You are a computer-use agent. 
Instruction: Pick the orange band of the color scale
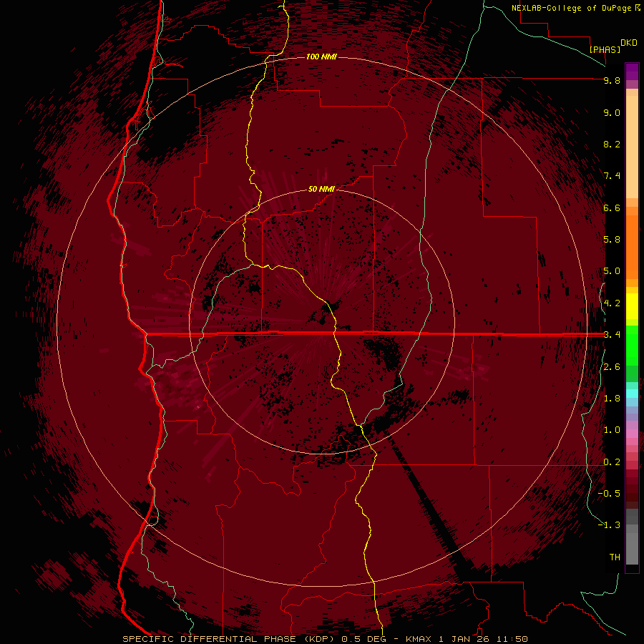632,246
